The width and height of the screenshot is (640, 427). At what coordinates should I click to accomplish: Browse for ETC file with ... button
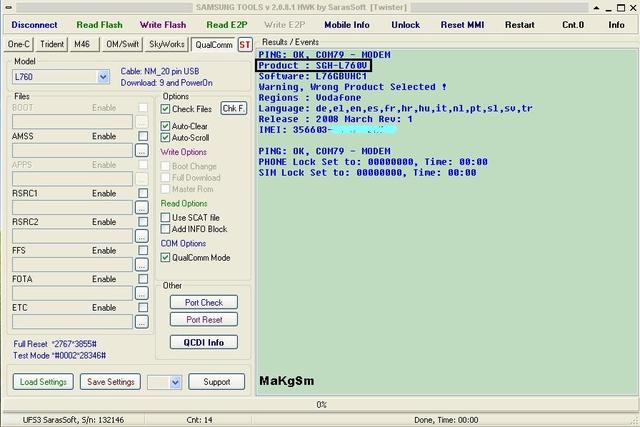(142, 322)
